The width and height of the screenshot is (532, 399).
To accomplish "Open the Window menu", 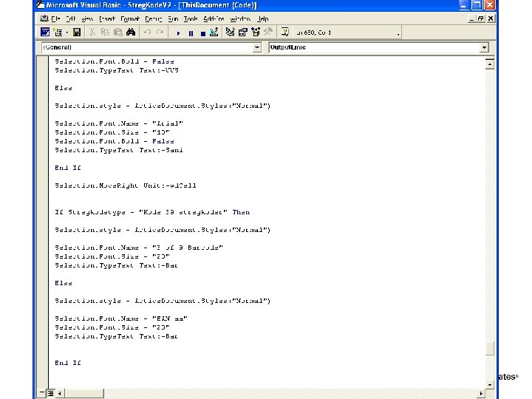I will 240,19.
